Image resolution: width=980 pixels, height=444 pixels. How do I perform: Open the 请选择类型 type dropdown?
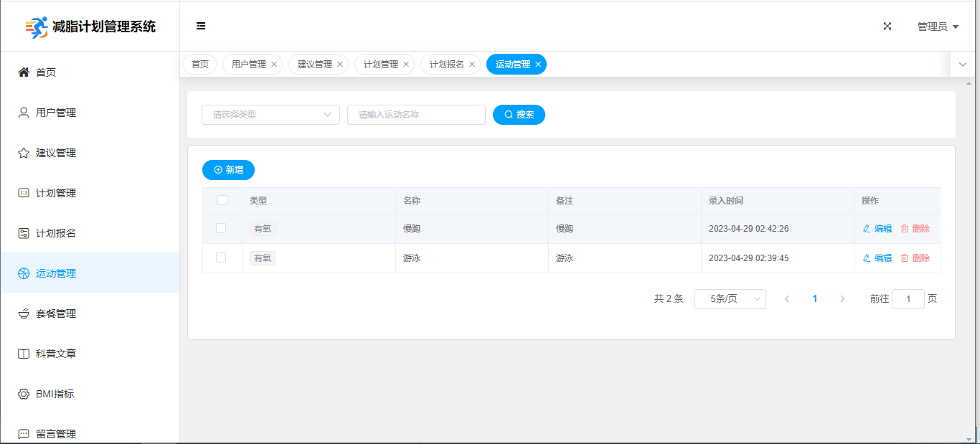270,115
